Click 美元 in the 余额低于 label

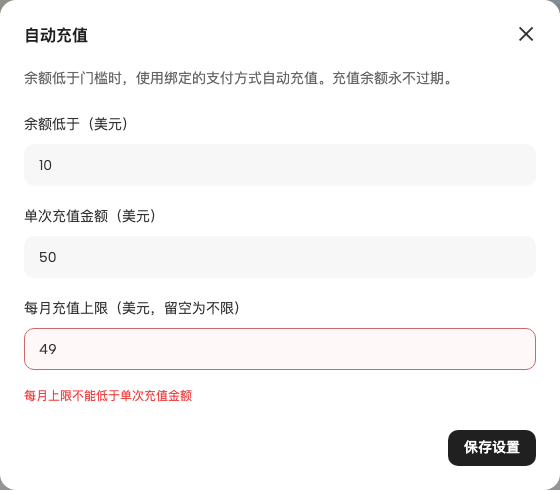point(108,124)
